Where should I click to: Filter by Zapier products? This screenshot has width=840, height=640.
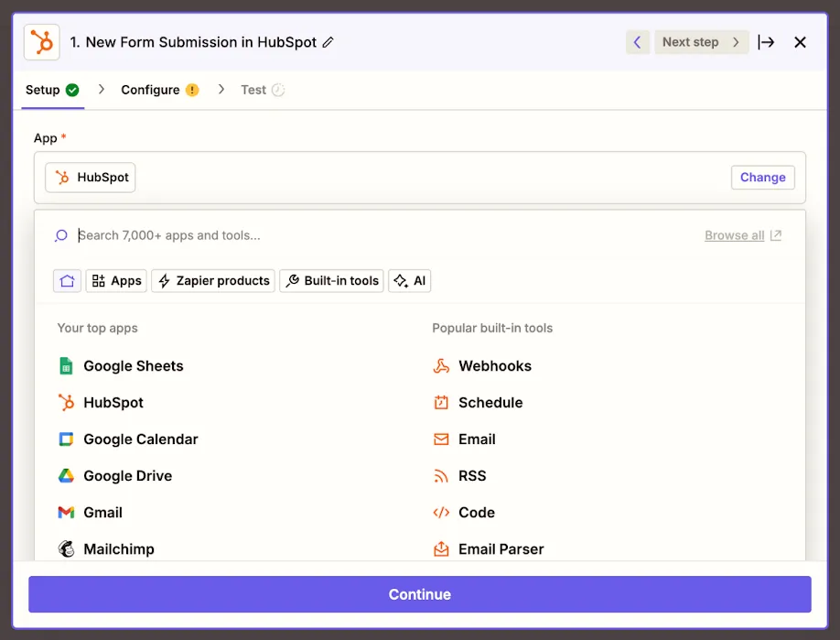click(213, 281)
